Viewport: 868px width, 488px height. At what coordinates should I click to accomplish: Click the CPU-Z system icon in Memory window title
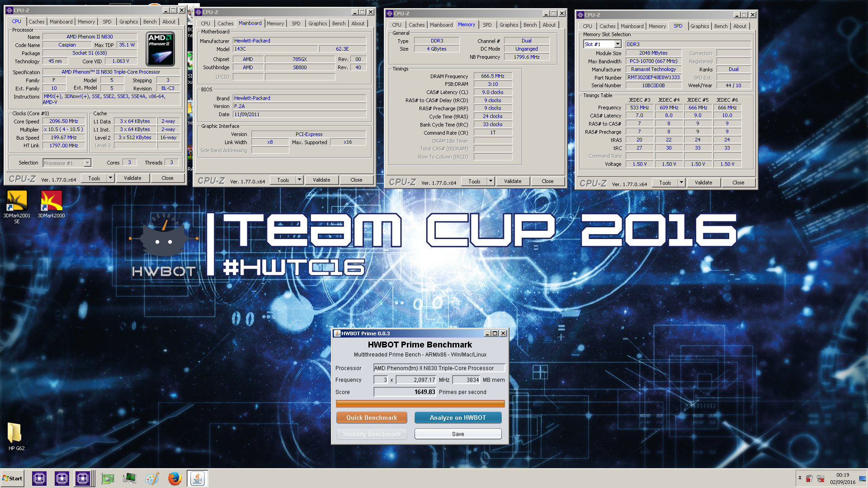click(x=390, y=14)
